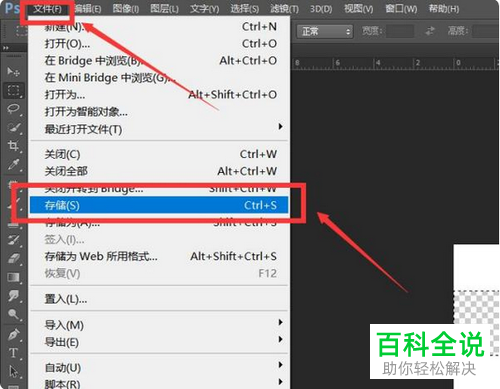The width and height of the screenshot is (500, 389).
Task: Open the 图像(I) menu
Action: click(126, 9)
